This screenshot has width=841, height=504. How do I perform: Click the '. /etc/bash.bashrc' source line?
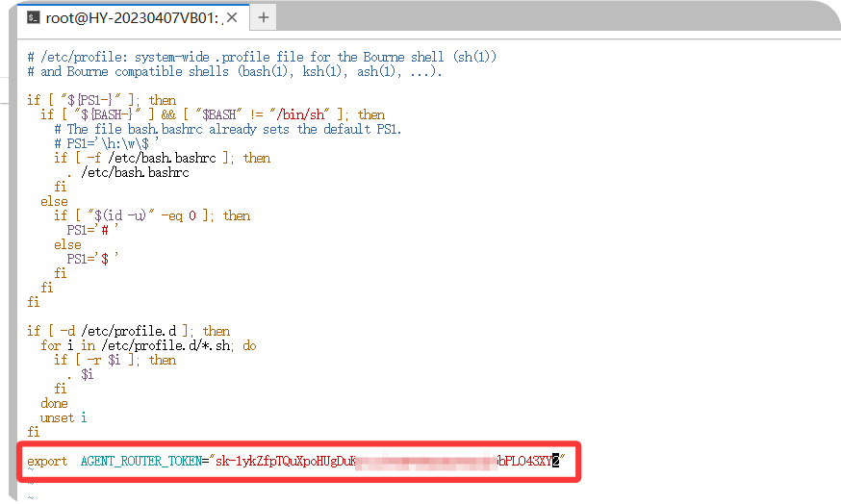click(128, 172)
